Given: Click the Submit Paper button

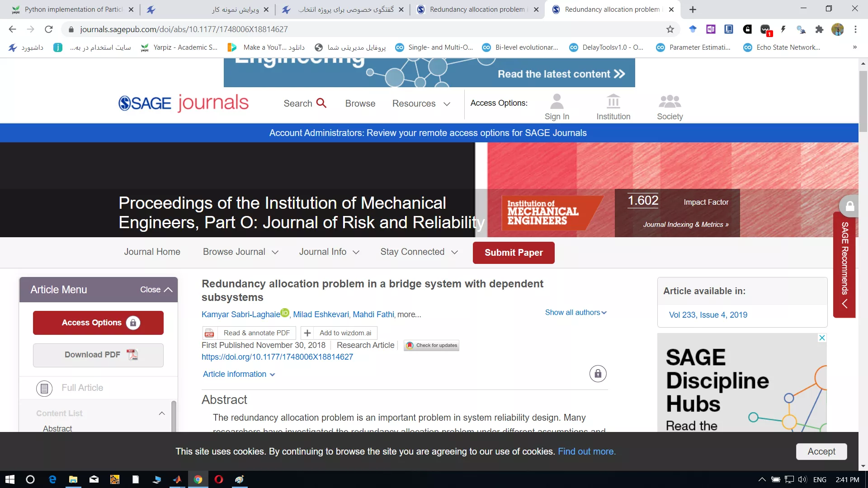Looking at the screenshot, I should (514, 253).
